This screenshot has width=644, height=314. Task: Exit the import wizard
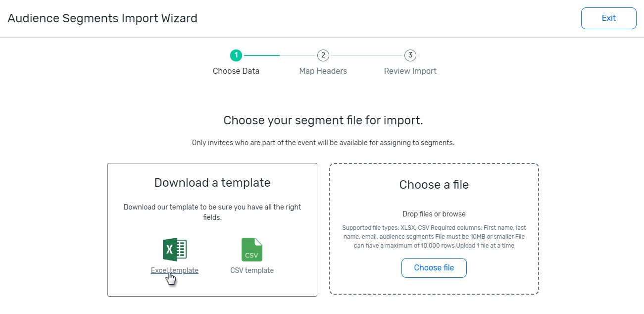click(608, 18)
